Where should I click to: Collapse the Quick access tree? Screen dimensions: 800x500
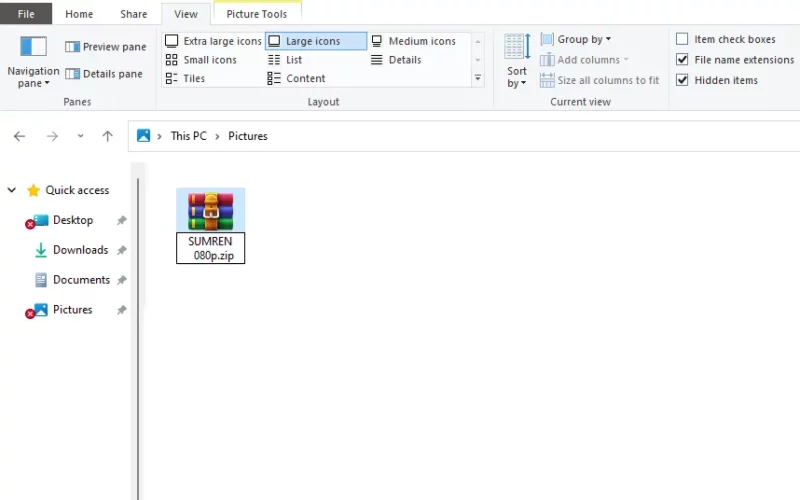pos(11,190)
